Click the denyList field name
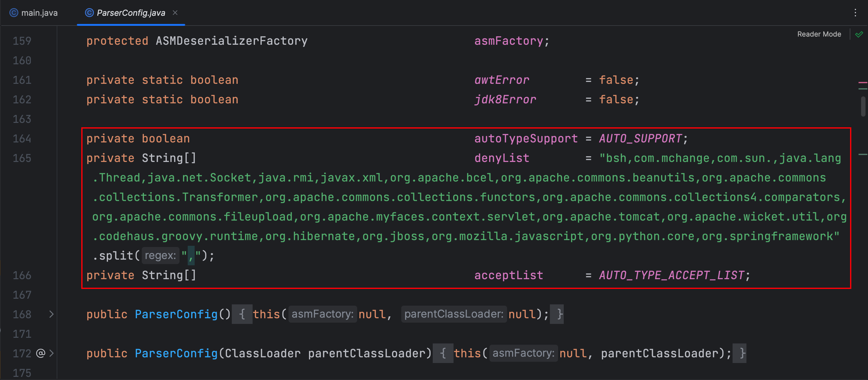Screen dimensions: 868x380 point(502,158)
